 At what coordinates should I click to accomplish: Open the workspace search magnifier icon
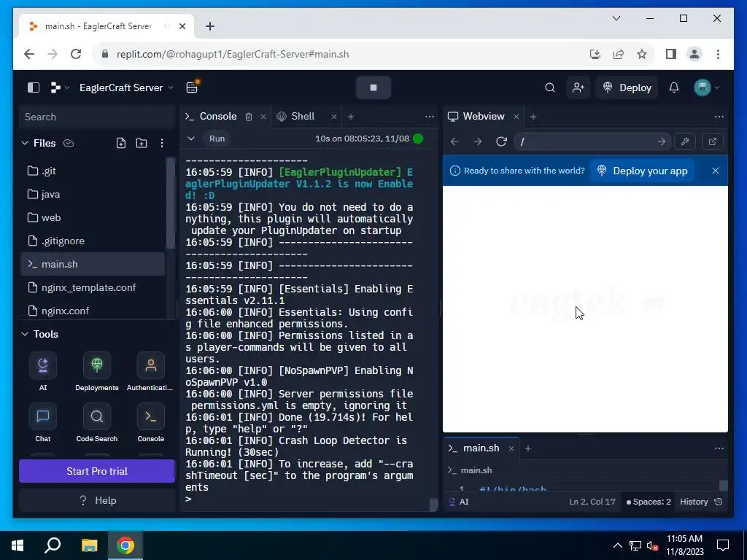550,87
